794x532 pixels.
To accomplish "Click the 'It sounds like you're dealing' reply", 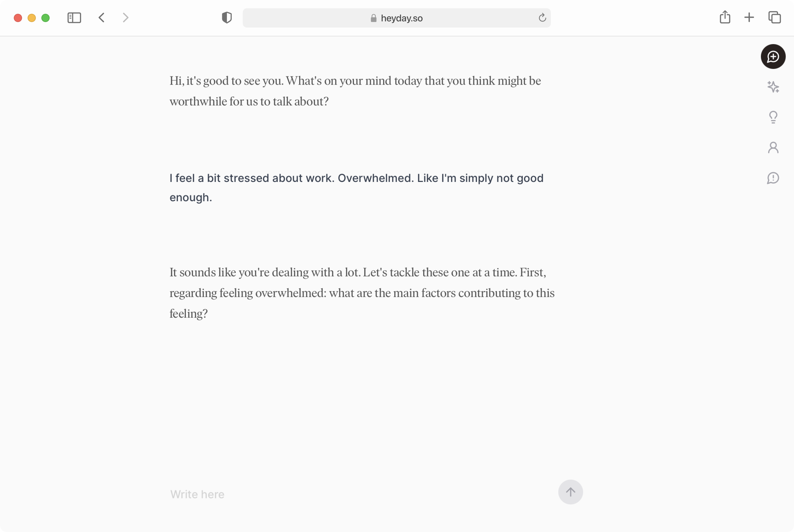I will pyautogui.click(x=362, y=293).
